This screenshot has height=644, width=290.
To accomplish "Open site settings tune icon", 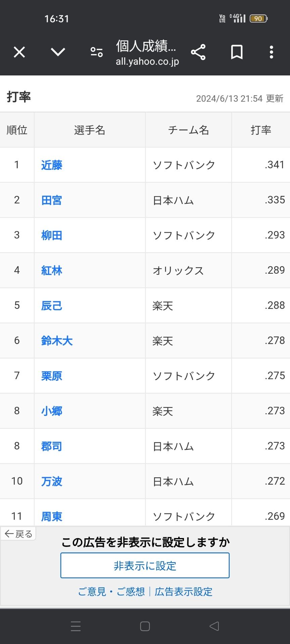I will (97, 52).
